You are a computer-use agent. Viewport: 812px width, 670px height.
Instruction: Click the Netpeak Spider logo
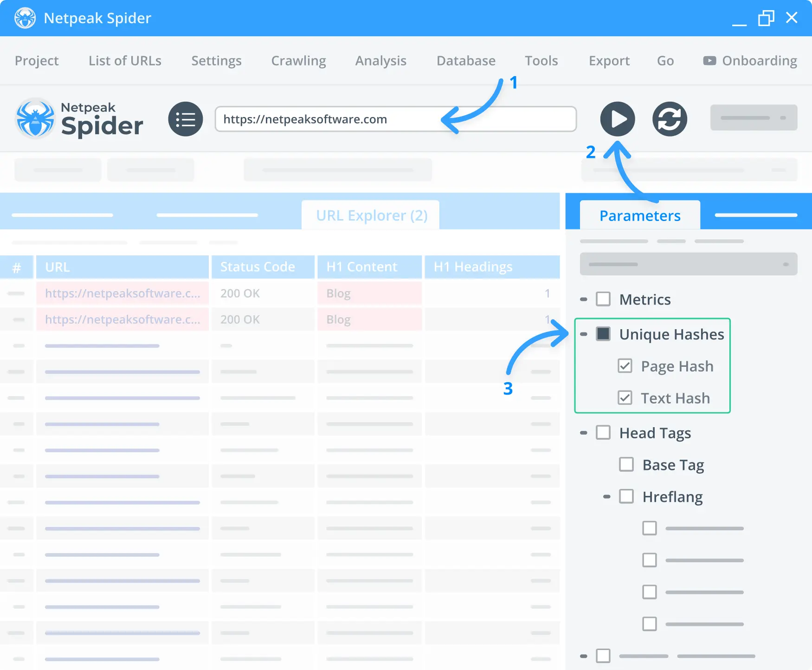(79, 119)
